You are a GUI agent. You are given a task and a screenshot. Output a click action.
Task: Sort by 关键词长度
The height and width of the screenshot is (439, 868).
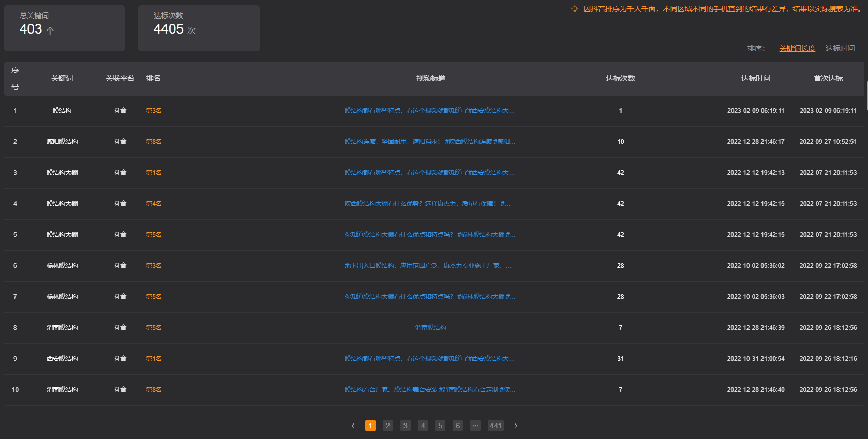pyautogui.click(x=797, y=48)
